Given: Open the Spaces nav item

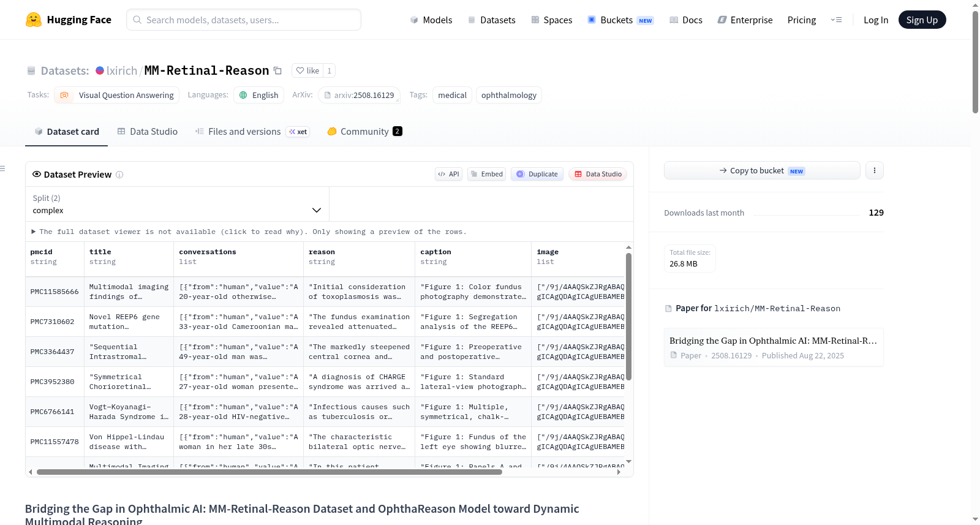Looking at the screenshot, I should tap(552, 20).
